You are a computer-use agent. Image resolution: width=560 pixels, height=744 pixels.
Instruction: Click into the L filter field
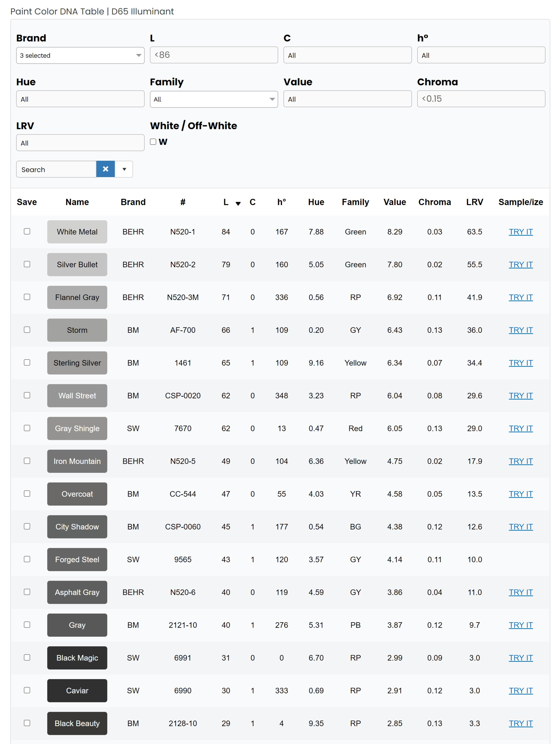tap(213, 55)
